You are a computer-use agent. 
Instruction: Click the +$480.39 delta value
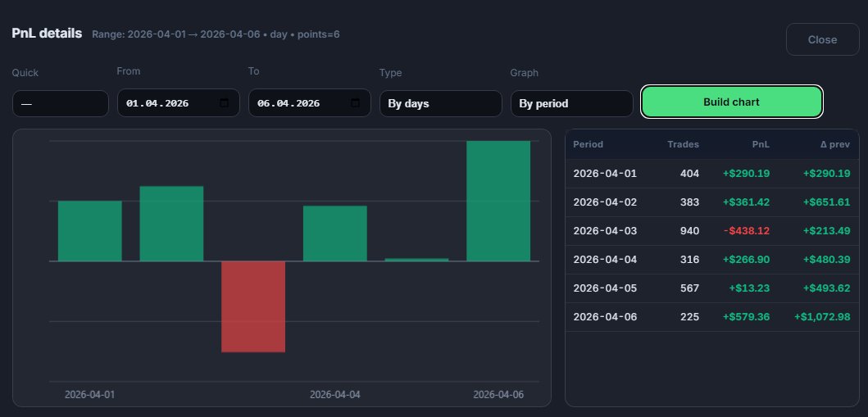(x=827, y=260)
